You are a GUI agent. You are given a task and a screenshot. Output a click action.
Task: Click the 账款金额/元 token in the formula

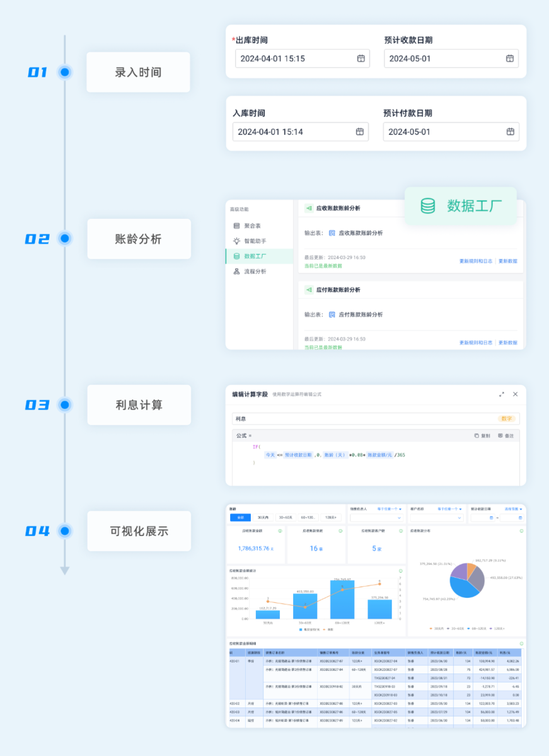coord(381,454)
